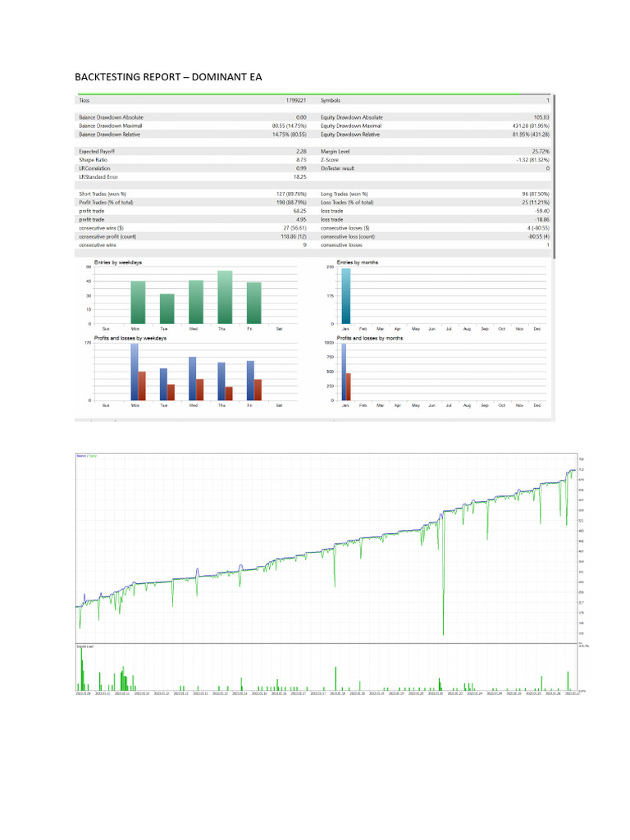Select the LR Standard Error value 18.25

[x=300, y=177]
